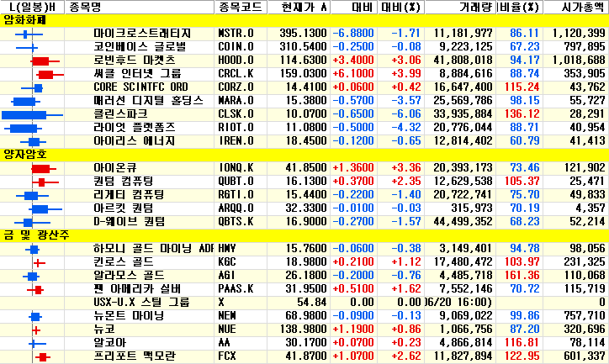Screen dimensions: 609x364
Task: Select stock name 클린스파크
Action: point(120,114)
